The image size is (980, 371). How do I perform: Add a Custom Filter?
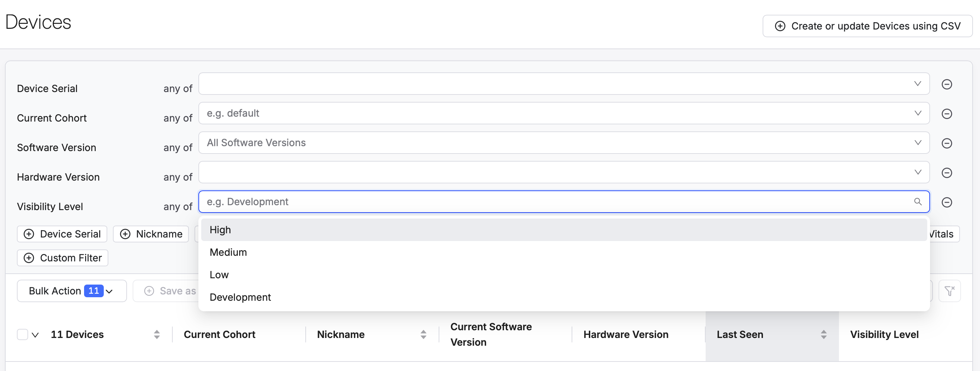click(x=63, y=258)
